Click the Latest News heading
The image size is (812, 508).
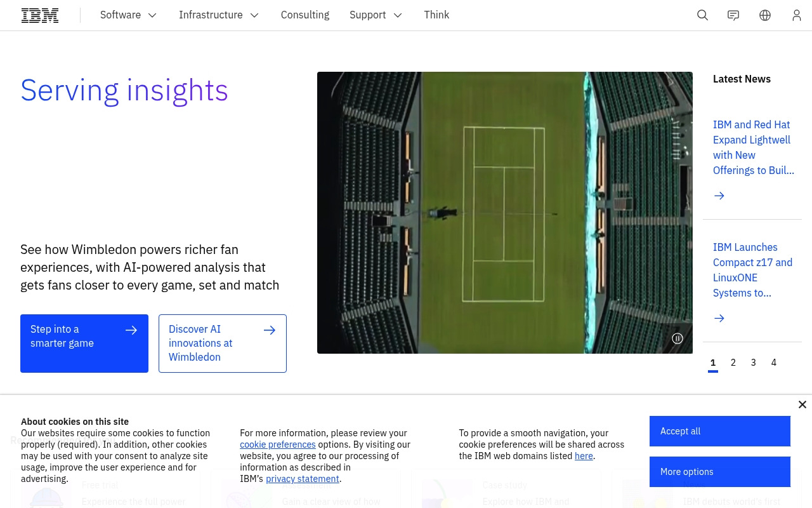(x=742, y=79)
